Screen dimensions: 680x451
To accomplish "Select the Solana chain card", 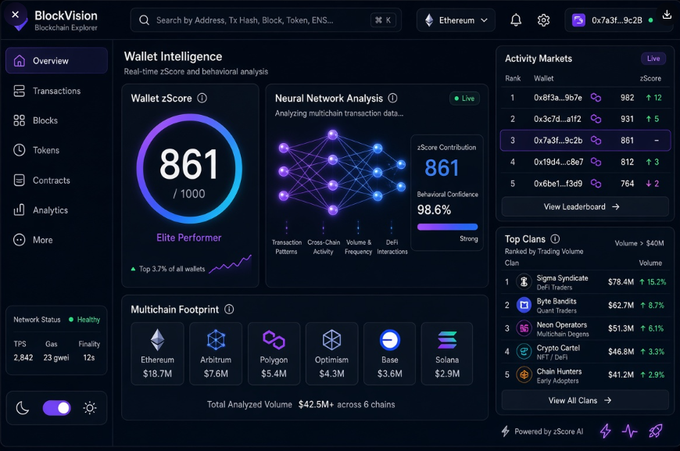I will 447,353.
